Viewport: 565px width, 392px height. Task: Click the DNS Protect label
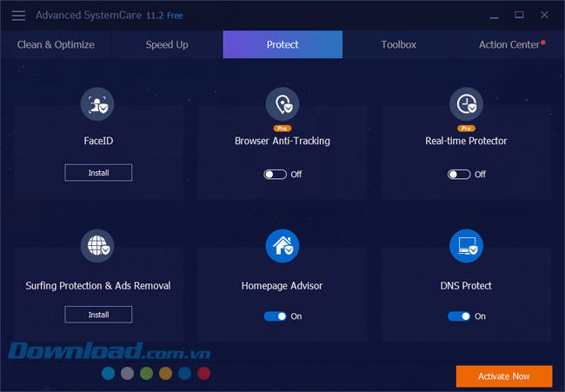pos(466,286)
